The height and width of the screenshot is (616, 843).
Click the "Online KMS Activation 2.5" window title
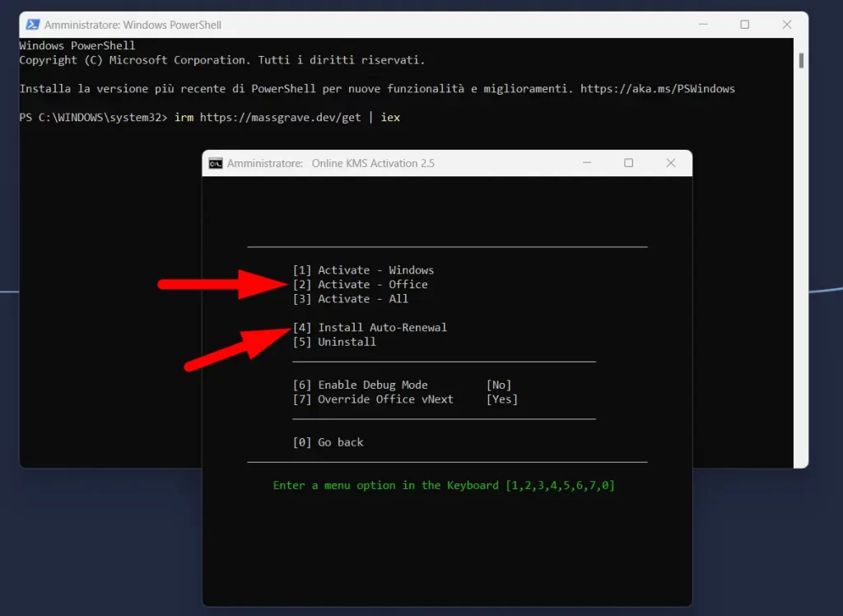pyautogui.click(x=373, y=164)
